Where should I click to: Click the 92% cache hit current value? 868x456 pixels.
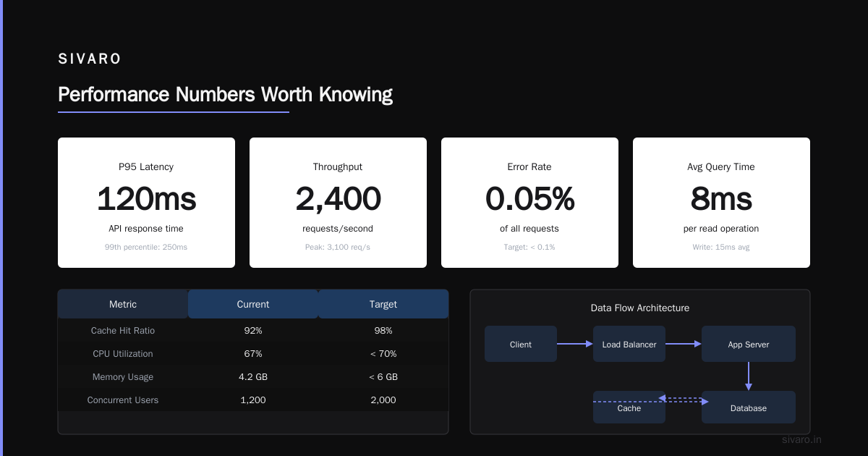coord(253,331)
